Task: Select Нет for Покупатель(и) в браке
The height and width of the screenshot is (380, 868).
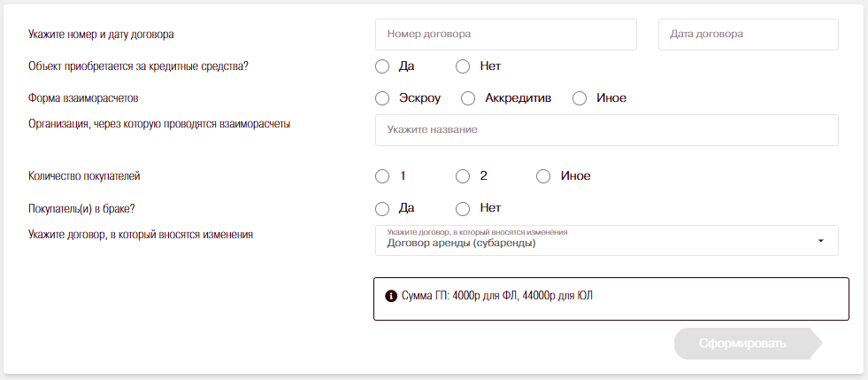Action: pos(463,209)
